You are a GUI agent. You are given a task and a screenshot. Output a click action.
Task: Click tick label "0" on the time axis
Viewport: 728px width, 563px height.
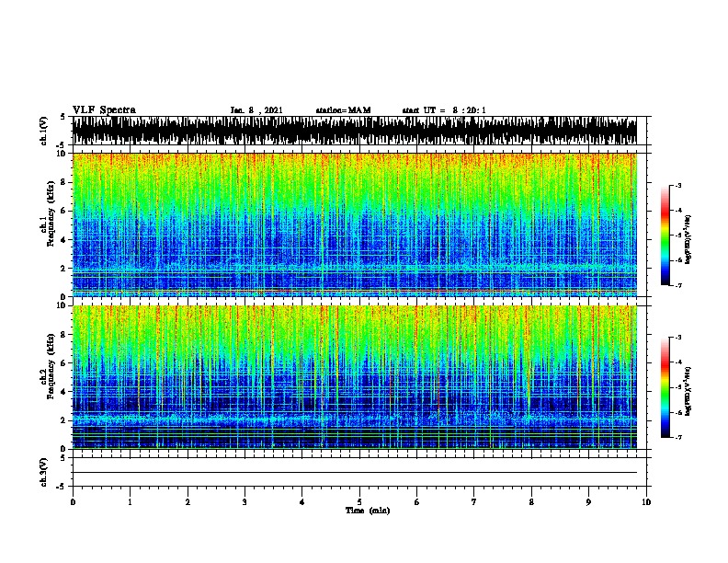click(73, 502)
